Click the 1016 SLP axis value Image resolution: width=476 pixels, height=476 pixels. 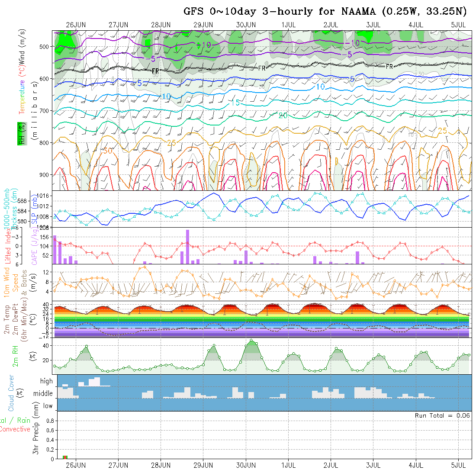tap(44, 196)
